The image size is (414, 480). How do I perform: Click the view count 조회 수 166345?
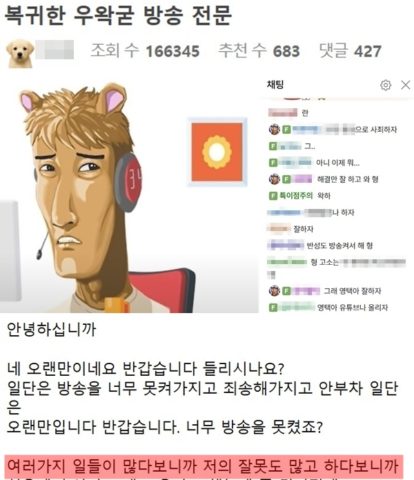click(x=145, y=51)
